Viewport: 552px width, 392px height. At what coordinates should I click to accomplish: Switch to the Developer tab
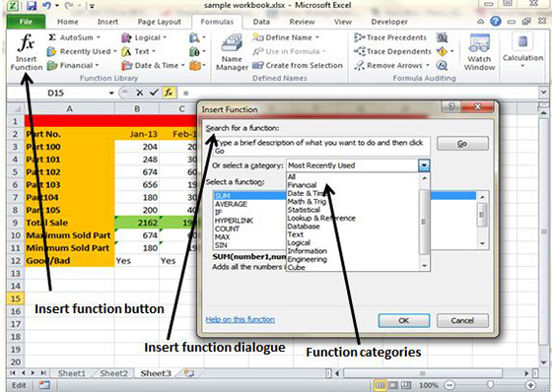point(389,22)
